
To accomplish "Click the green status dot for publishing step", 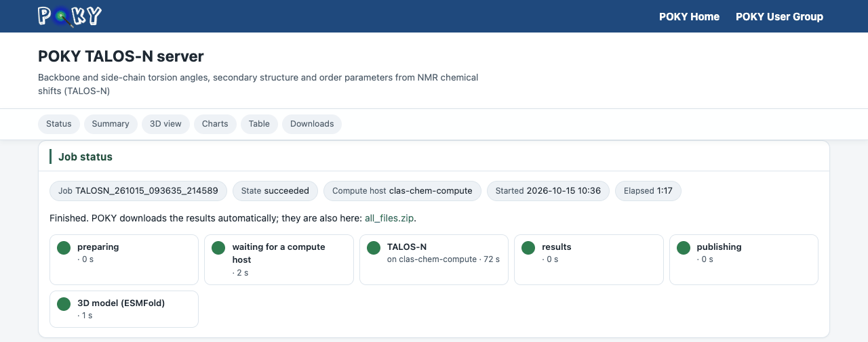I will coord(684,248).
